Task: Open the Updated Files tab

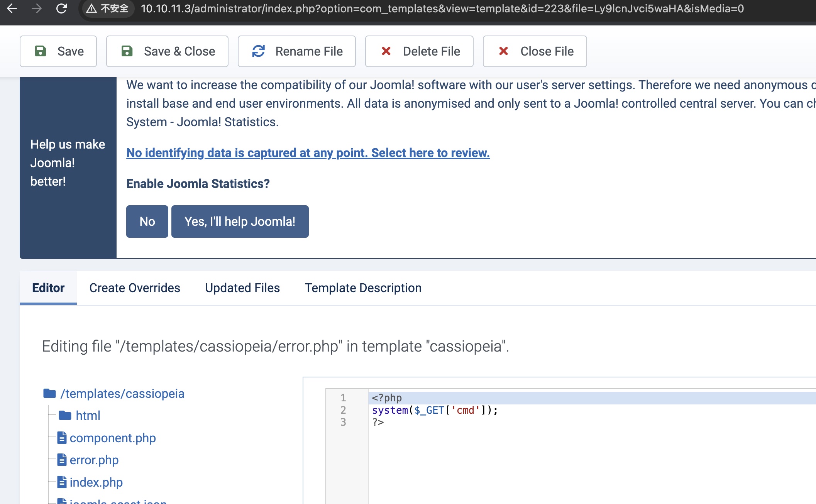Action: click(242, 288)
